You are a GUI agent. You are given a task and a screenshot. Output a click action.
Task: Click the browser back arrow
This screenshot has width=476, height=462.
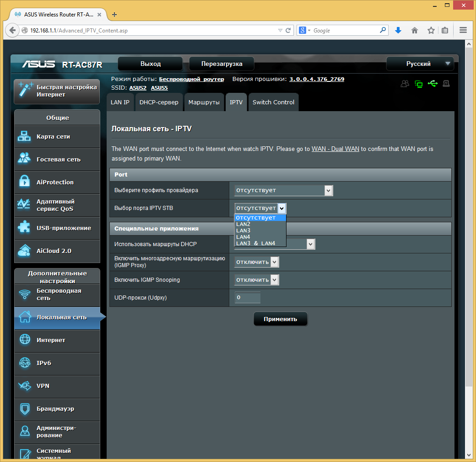click(x=12, y=30)
